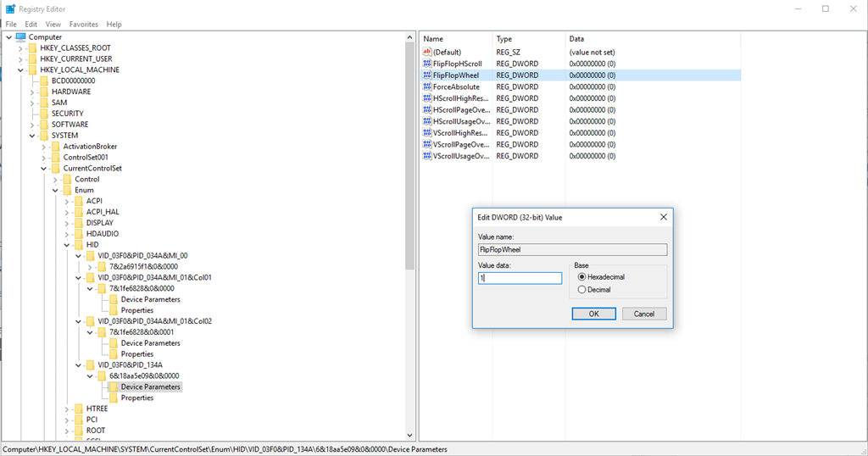
Task: Select the Hexadecimal base option
Action: 581,276
